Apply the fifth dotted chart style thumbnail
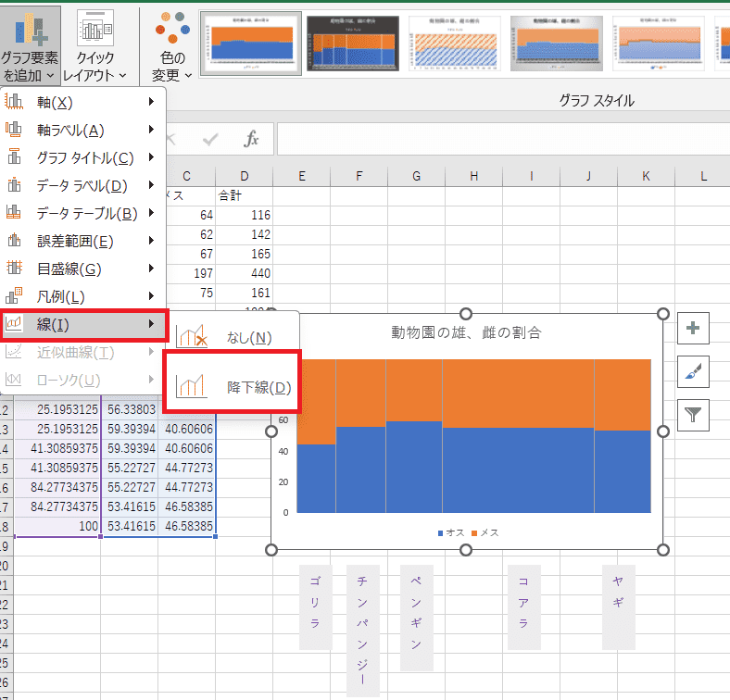This screenshot has height=700, width=730. tap(659, 44)
